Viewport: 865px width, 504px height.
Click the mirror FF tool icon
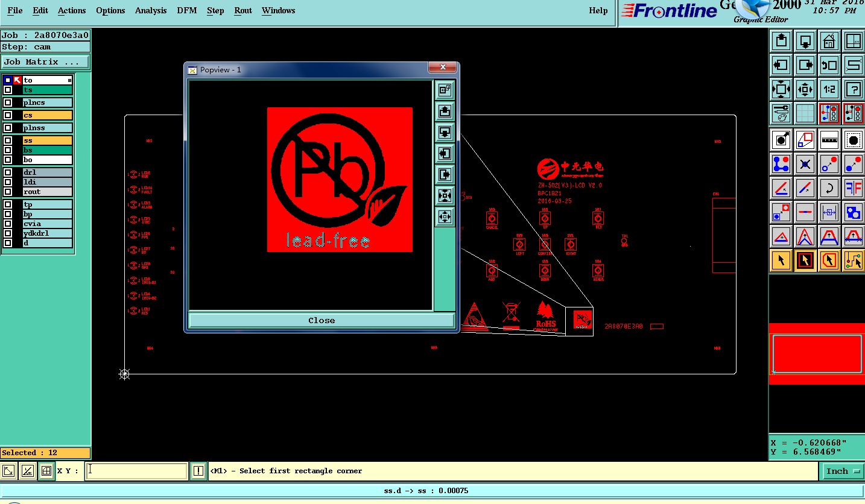(x=853, y=188)
